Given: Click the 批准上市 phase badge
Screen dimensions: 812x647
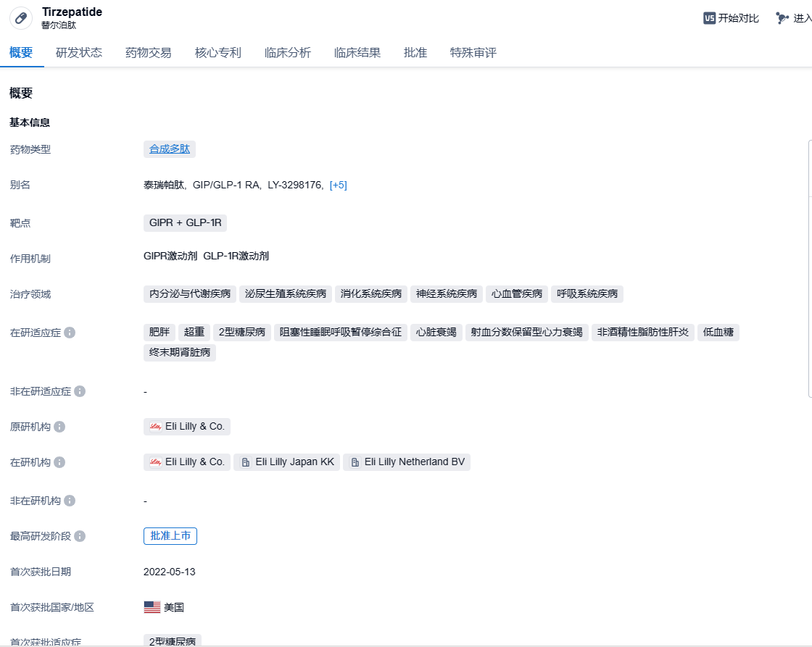Looking at the screenshot, I should pyautogui.click(x=170, y=536).
